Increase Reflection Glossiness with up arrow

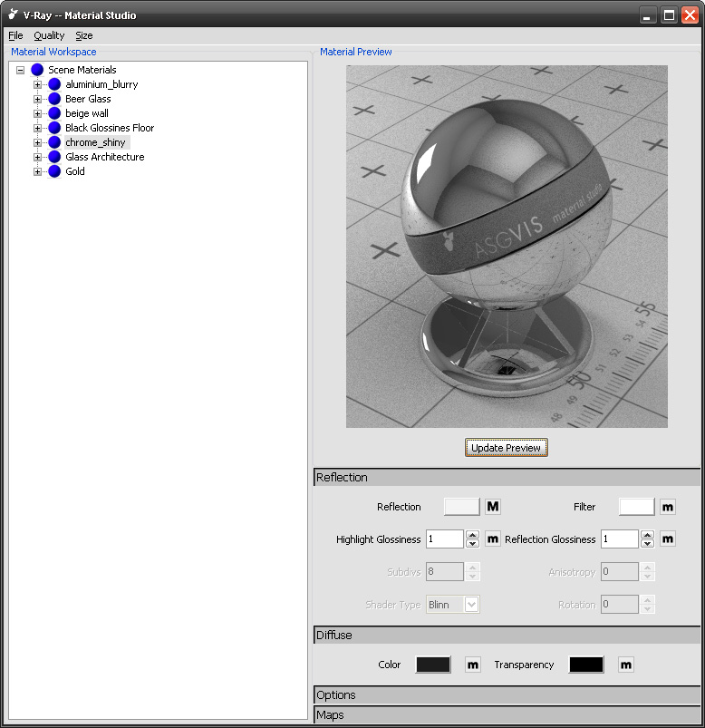pyautogui.click(x=647, y=535)
